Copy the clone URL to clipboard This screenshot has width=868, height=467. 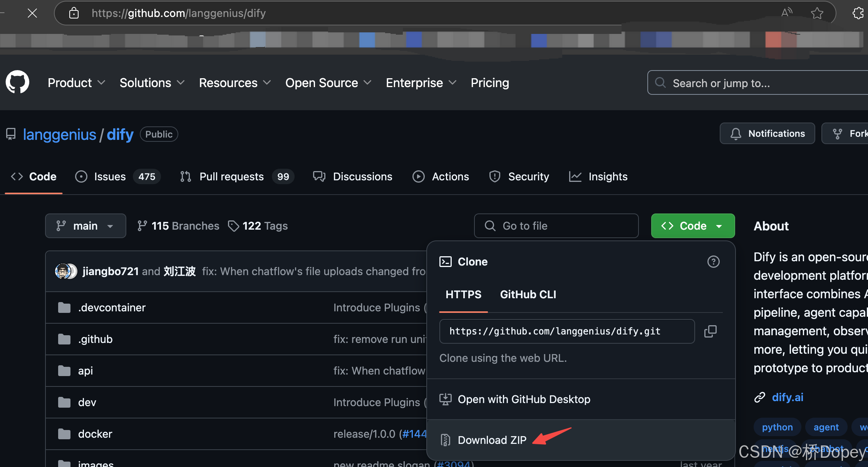click(x=710, y=331)
